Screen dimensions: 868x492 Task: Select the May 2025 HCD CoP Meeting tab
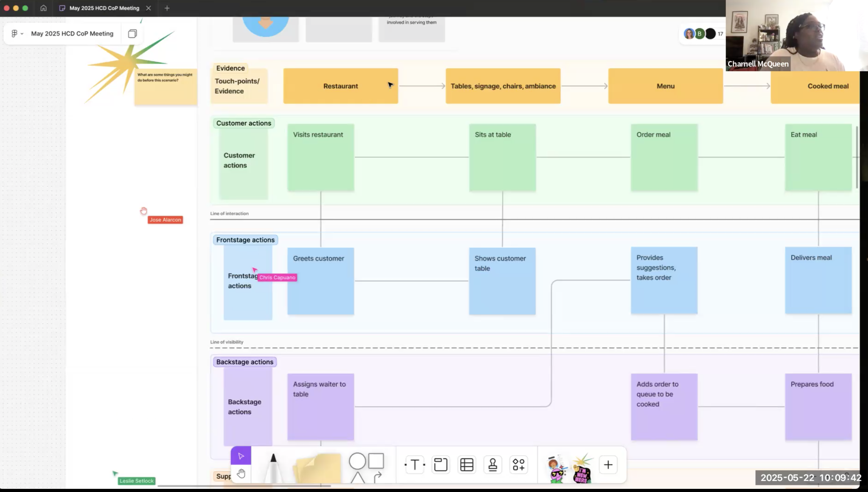pos(104,8)
